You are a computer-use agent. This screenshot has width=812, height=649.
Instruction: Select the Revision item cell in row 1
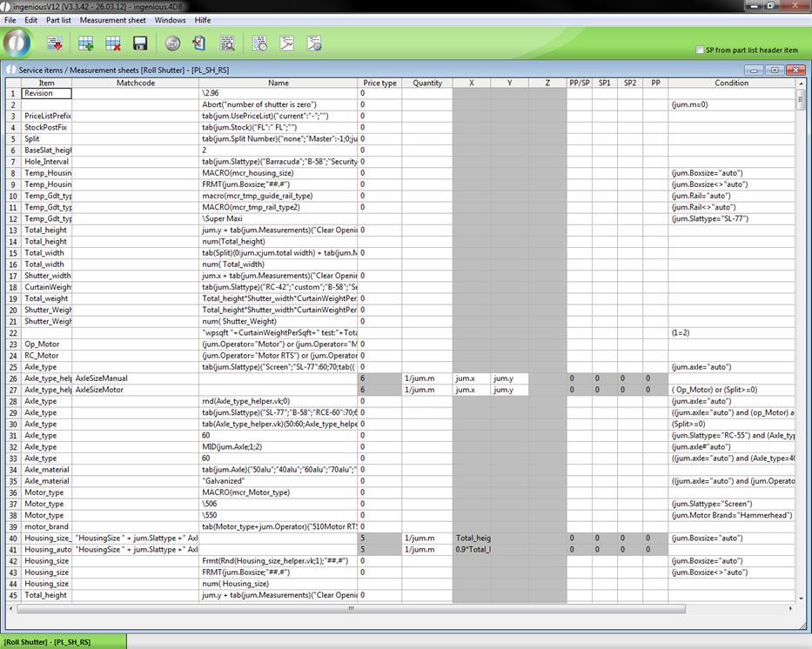click(47, 93)
